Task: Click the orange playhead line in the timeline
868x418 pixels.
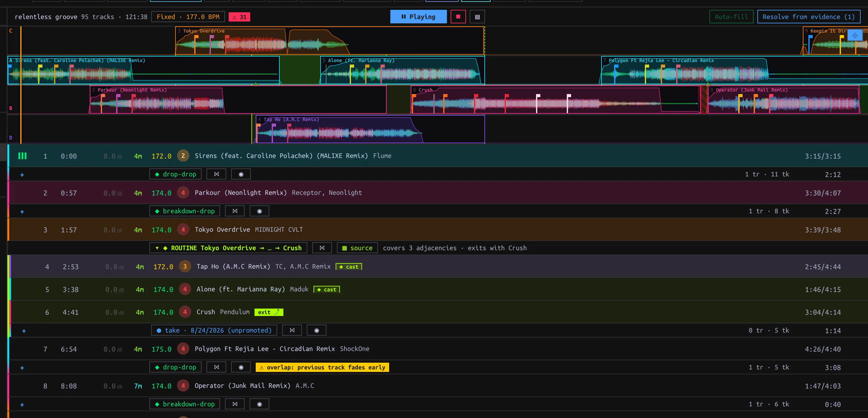Action: click(21, 85)
